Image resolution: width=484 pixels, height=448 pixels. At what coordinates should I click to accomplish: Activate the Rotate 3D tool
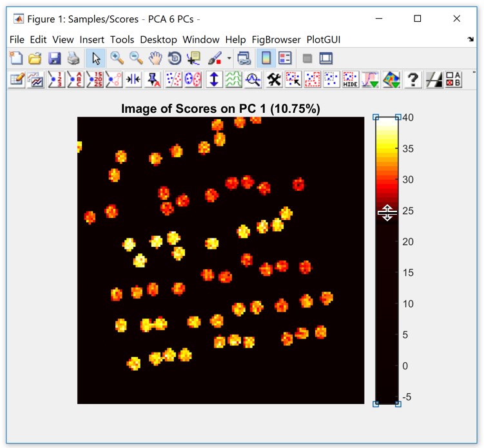click(174, 59)
